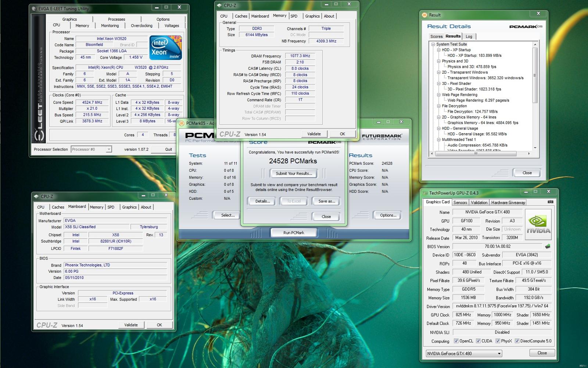Open the Caches tab in the CPU-Z Mainboard window
The height and width of the screenshot is (368, 588).
click(x=58, y=207)
